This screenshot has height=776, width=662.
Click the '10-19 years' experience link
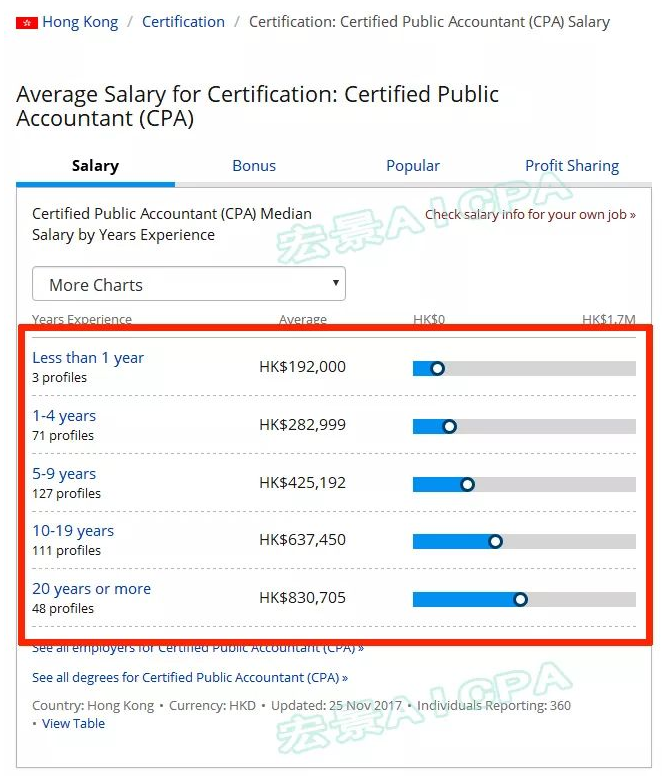point(73,531)
